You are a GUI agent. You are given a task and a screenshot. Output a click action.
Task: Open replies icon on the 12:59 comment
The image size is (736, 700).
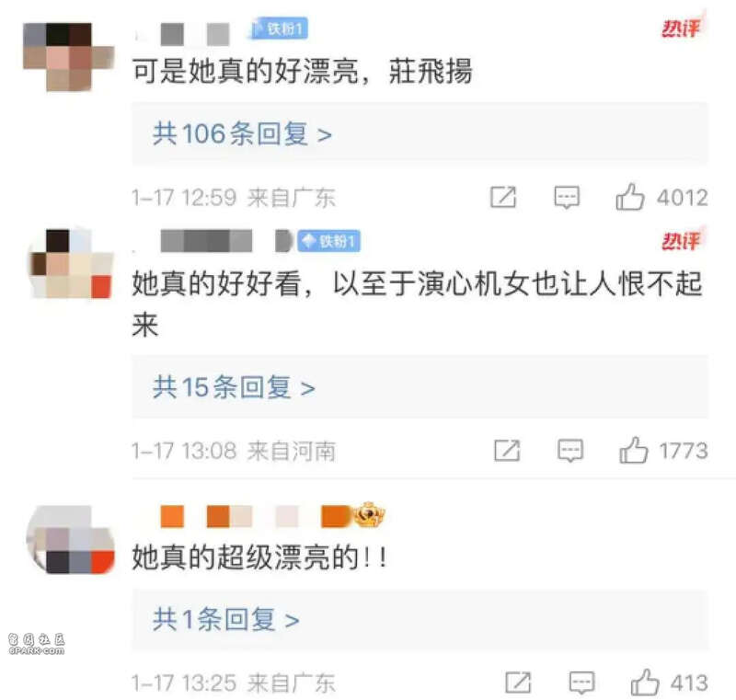[x=567, y=197]
